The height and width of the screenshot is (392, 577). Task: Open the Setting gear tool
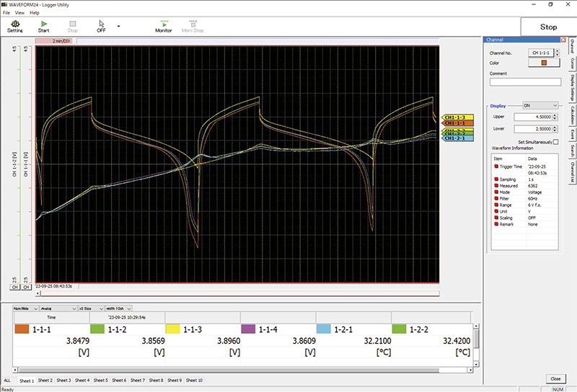coord(15,27)
